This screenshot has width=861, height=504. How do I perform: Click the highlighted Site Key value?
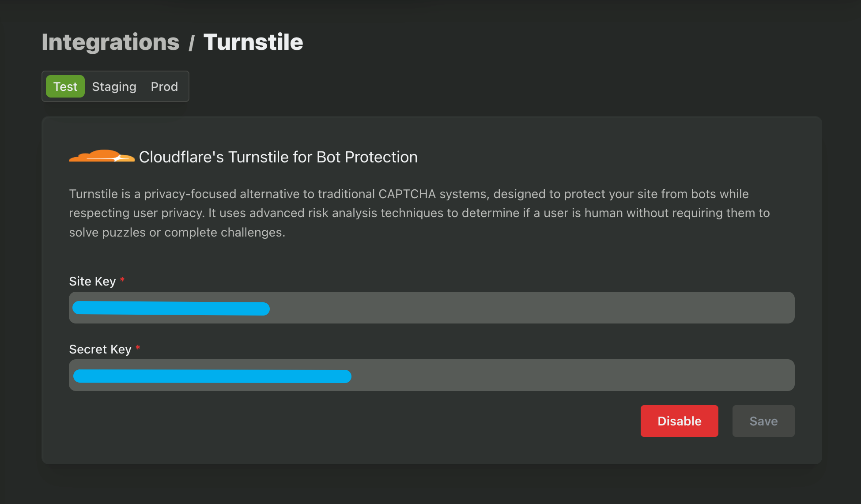(170, 308)
